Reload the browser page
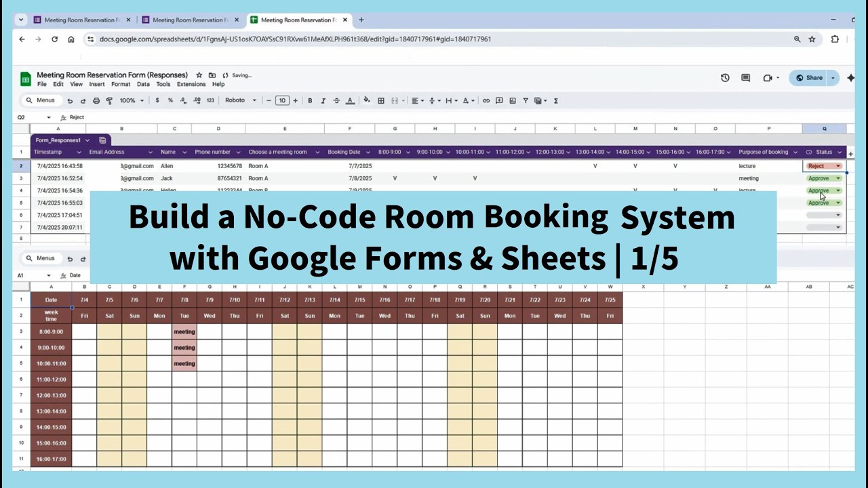 (x=55, y=39)
